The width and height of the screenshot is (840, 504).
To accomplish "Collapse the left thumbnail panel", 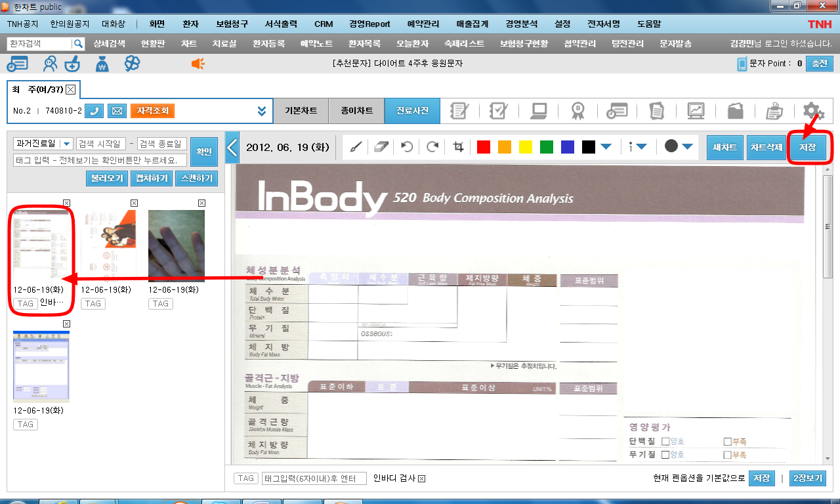I will point(232,147).
